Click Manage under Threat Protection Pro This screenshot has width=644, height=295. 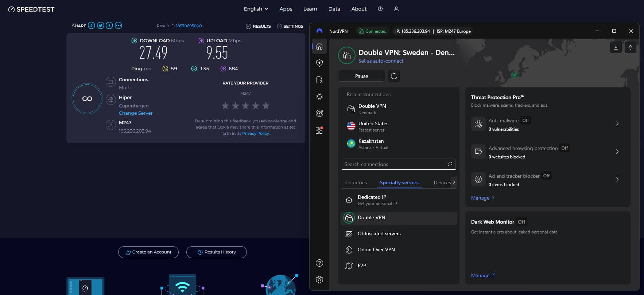tap(482, 198)
